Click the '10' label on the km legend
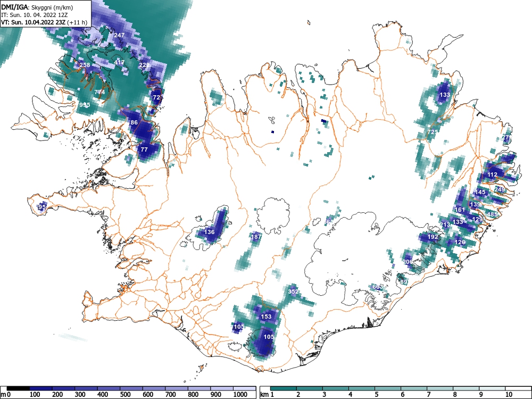Image resolution: width=532 pixels, height=399 pixels. coord(508,395)
